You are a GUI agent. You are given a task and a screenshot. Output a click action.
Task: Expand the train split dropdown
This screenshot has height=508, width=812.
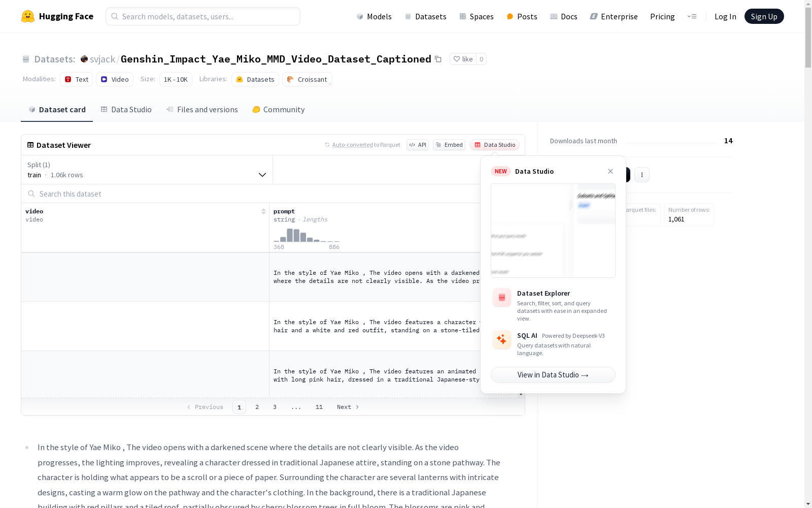[147, 170]
